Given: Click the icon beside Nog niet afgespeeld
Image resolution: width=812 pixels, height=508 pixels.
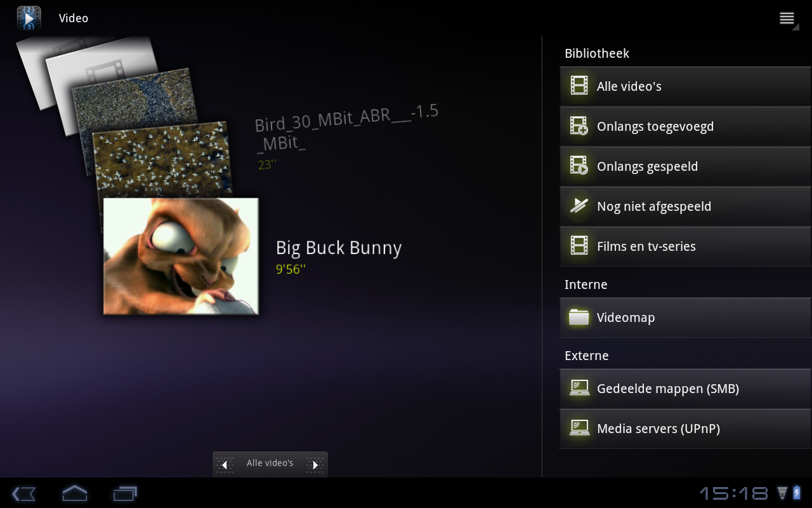Looking at the screenshot, I should click(x=579, y=206).
